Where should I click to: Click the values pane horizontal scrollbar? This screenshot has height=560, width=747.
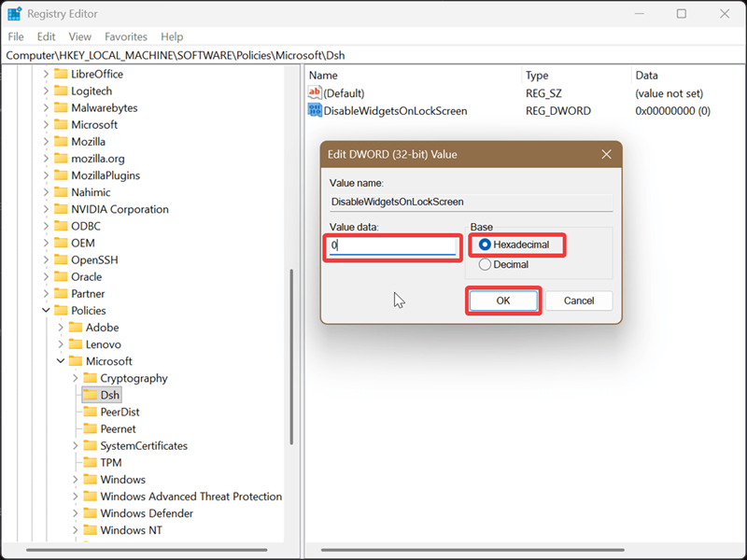tap(472, 550)
